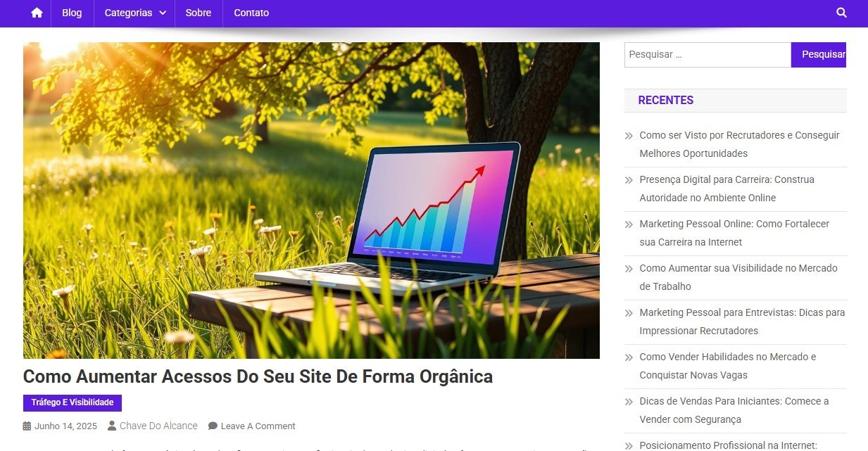Screen dimensions: 868x451
Task: Open Marketing Pessoal Online recent post link
Action: click(734, 233)
